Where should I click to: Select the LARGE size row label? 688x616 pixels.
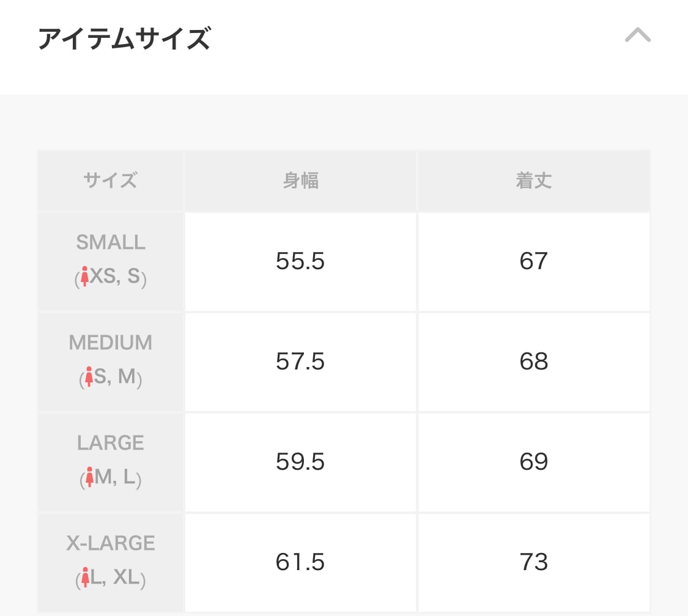111,443
